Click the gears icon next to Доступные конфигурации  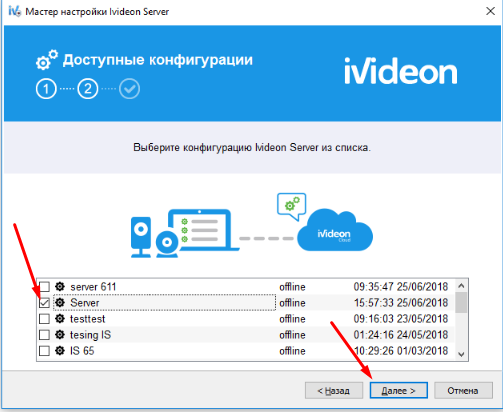(47, 60)
